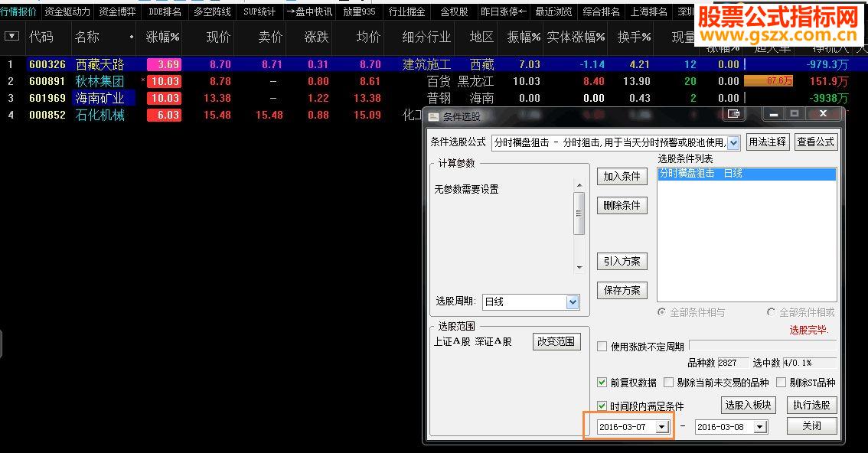Click the 保存方案 button
Screen dimensions: 868x453
pos(622,290)
